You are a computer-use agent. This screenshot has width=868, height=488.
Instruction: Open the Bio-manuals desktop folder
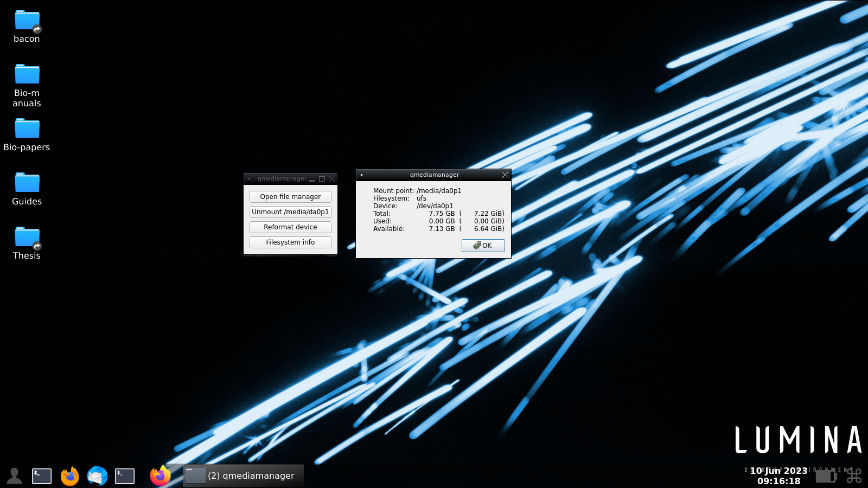tap(27, 85)
